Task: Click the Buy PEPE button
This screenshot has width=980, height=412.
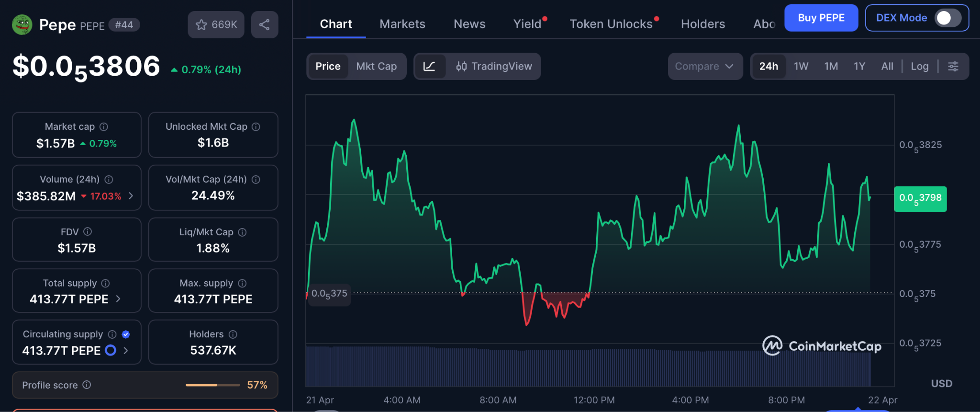Action: (x=821, y=18)
